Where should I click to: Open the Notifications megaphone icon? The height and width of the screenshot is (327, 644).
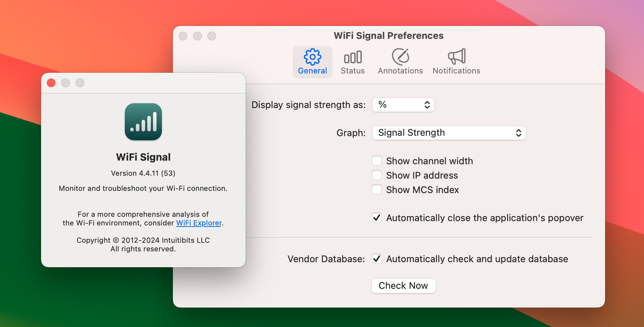click(x=457, y=57)
